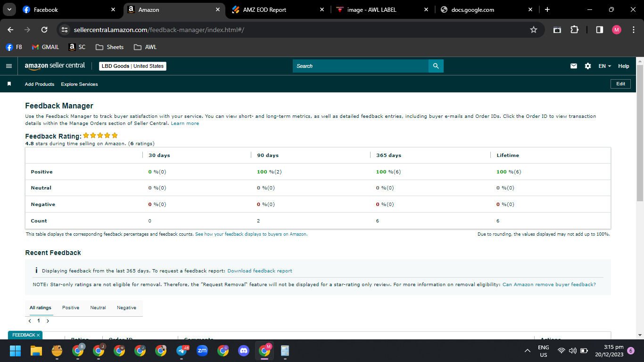Viewport: 644px width, 362px height.
Task: Click the search magnifier button
Action: coord(436,66)
